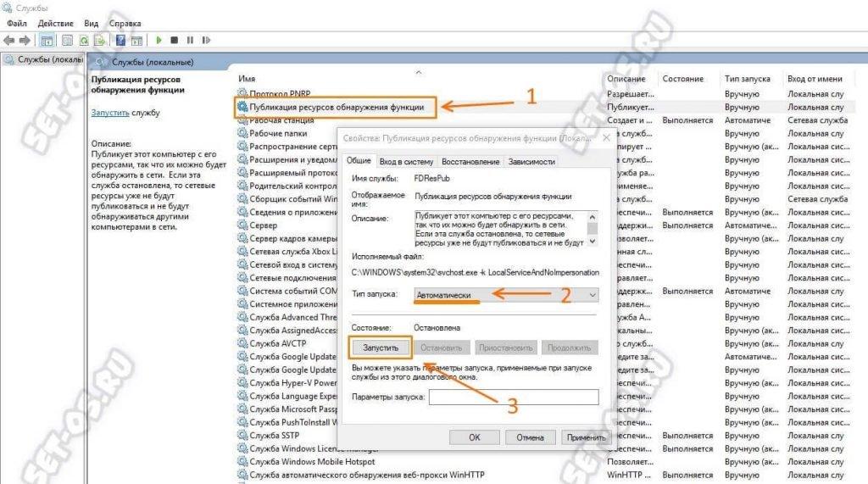Click the show/hide action pane icon
The height and width of the screenshot is (484, 868).
136,41
